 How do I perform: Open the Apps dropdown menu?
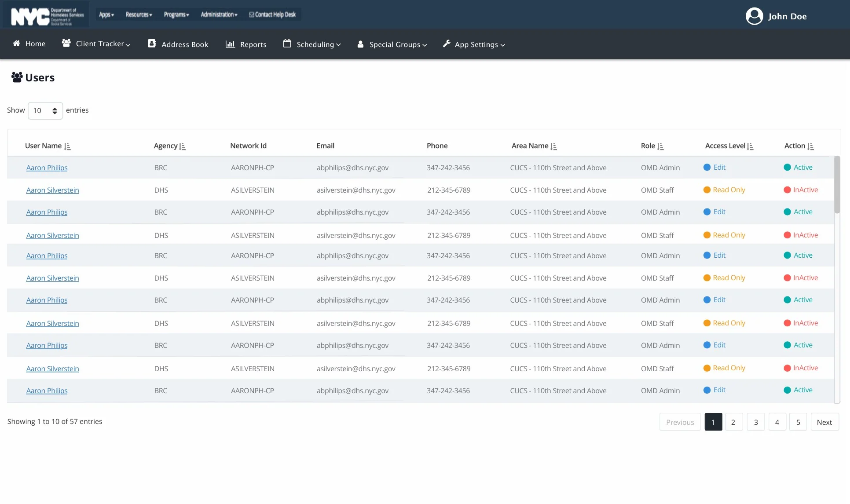pyautogui.click(x=106, y=15)
